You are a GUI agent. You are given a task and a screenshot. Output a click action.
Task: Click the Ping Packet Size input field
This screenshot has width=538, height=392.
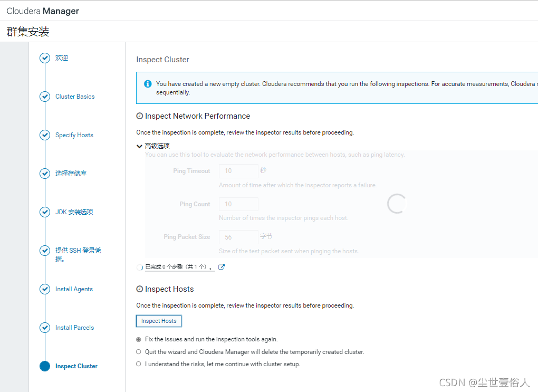coord(238,237)
